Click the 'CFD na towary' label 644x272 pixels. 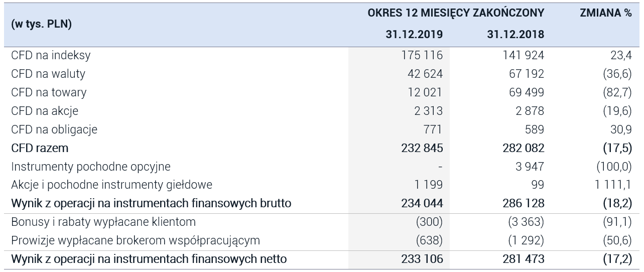pyautogui.click(x=49, y=92)
